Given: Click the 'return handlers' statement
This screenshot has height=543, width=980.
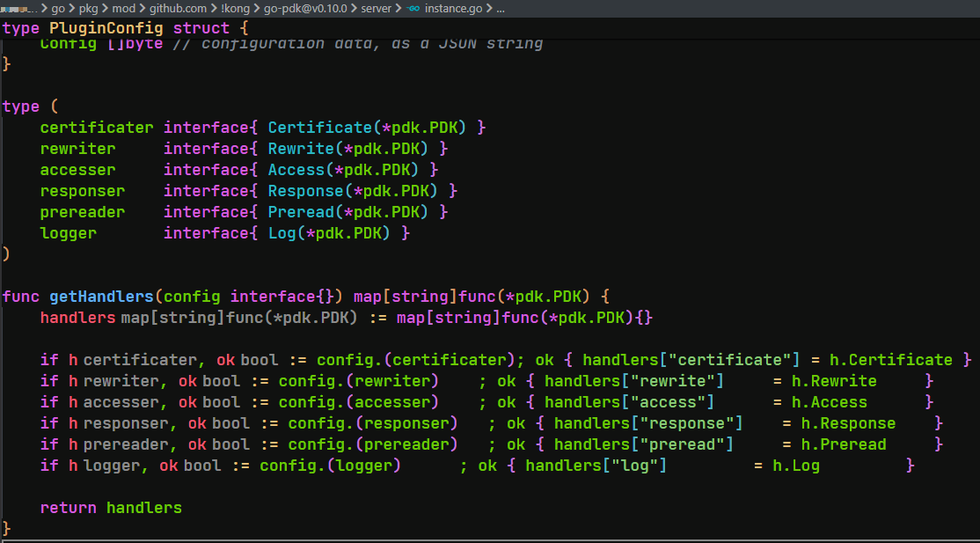Looking at the screenshot, I should click(111, 508).
